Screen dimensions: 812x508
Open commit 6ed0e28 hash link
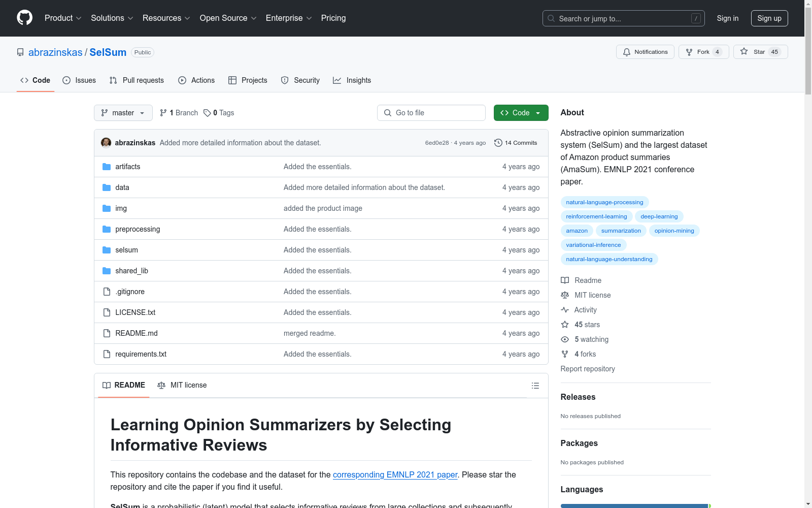pyautogui.click(x=437, y=143)
